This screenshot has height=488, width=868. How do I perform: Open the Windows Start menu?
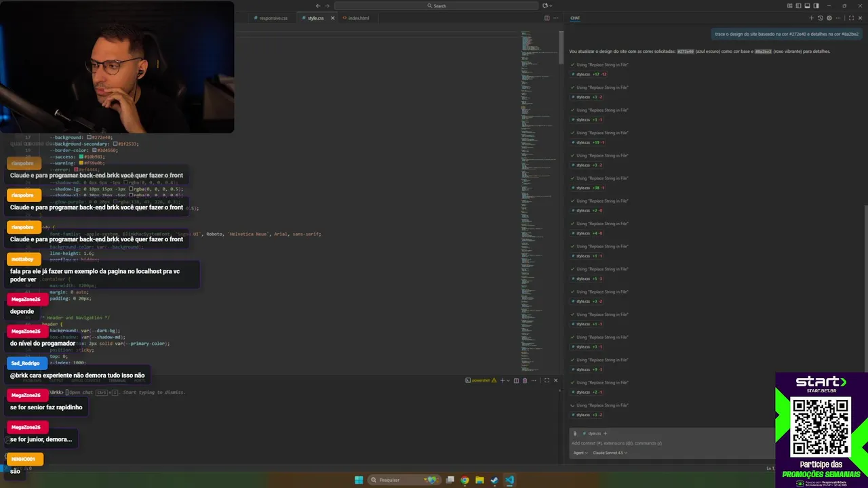359,480
